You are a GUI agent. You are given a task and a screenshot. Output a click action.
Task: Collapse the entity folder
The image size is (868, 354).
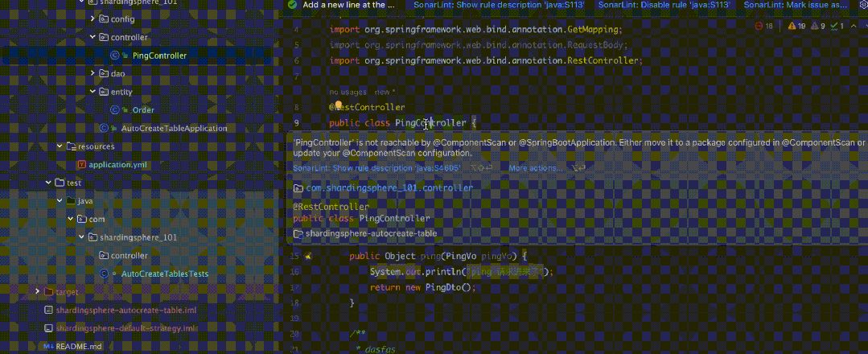tap(93, 92)
